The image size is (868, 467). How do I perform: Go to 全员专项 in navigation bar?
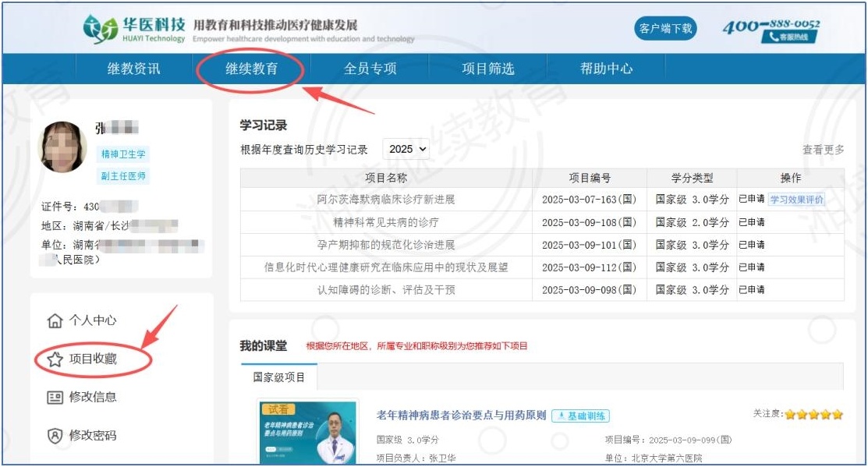(370, 69)
